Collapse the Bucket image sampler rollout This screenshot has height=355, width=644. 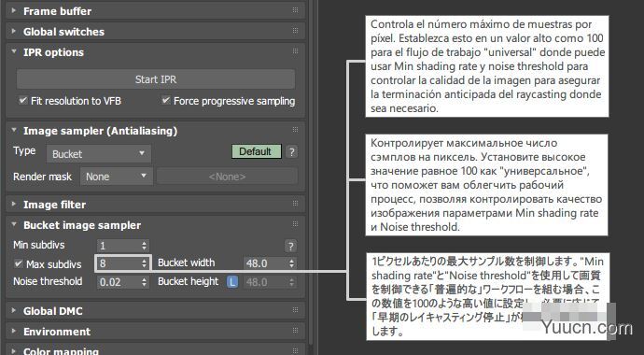point(155,225)
